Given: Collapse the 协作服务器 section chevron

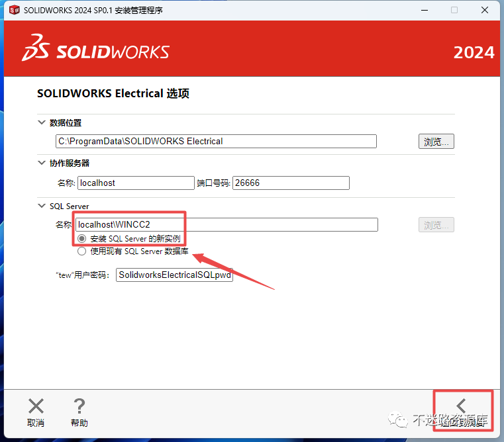Looking at the screenshot, I should tap(42, 163).
